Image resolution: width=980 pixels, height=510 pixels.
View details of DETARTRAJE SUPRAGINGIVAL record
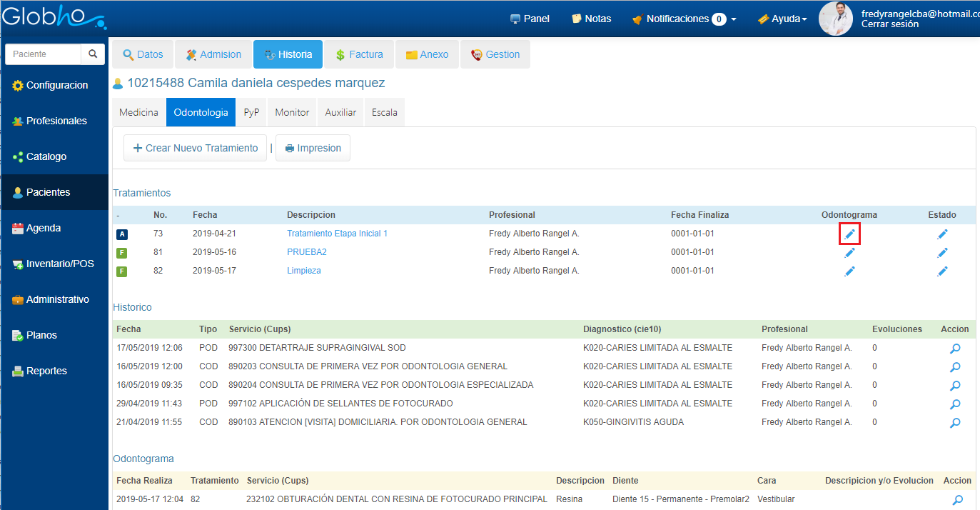pyautogui.click(x=955, y=349)
